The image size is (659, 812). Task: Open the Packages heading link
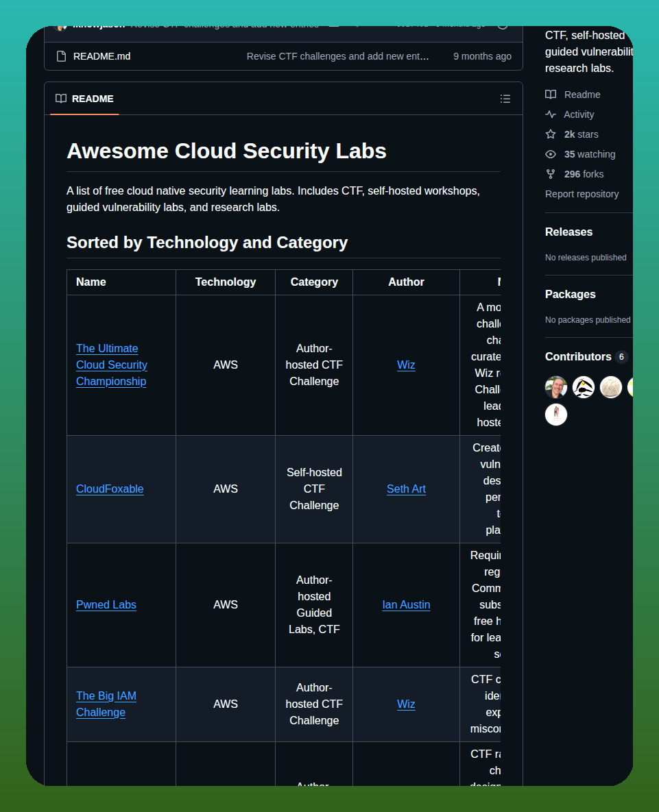[x=570, y=294]
